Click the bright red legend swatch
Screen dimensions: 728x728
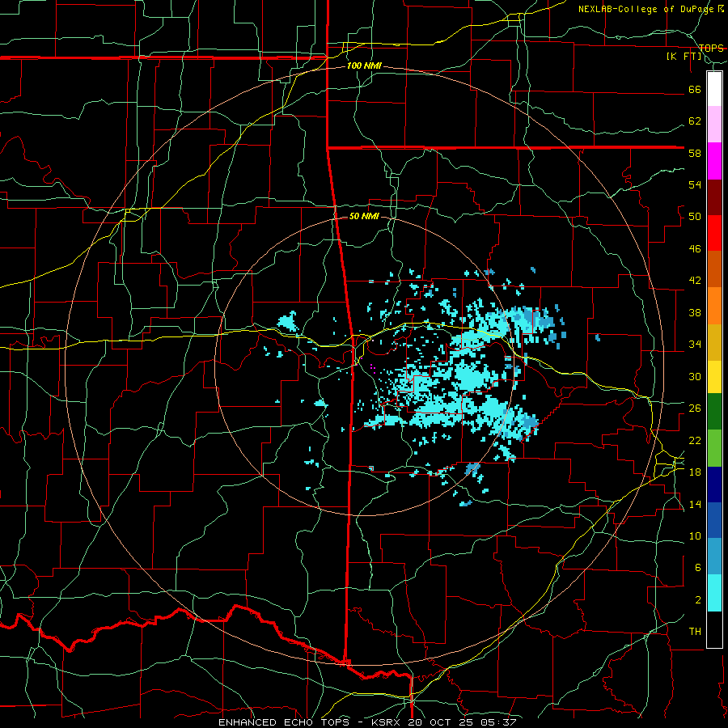pos(714,233)
